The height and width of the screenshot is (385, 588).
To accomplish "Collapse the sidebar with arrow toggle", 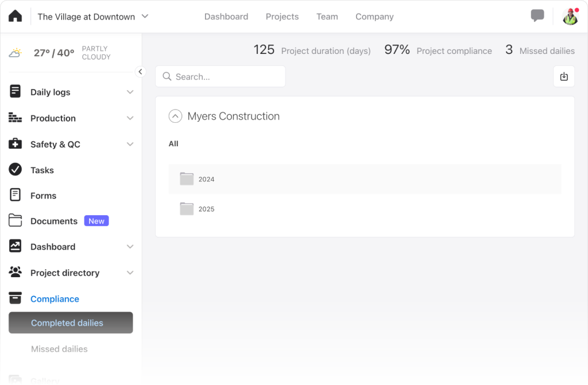I will (140, 72).
